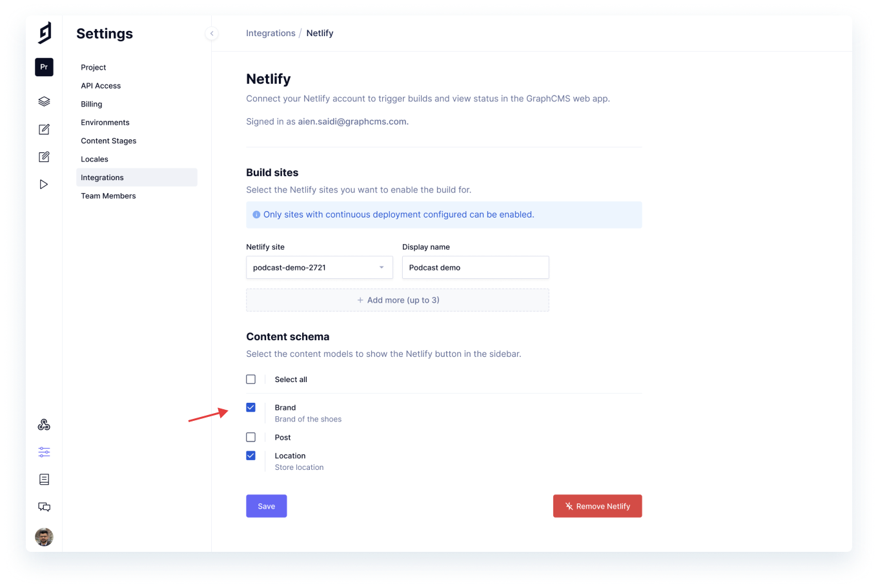
Task: Launch the API Playground play icon
Action: coord(44,184)
